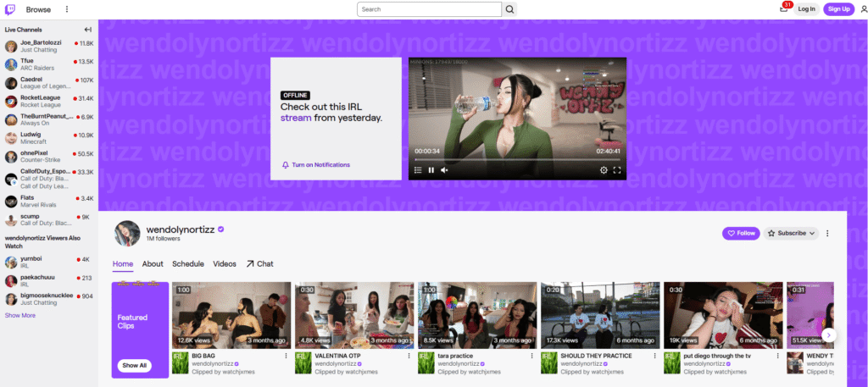
Task: Open the bigmooseknucklee recommended channel
Action: click(x=49, y=299)
